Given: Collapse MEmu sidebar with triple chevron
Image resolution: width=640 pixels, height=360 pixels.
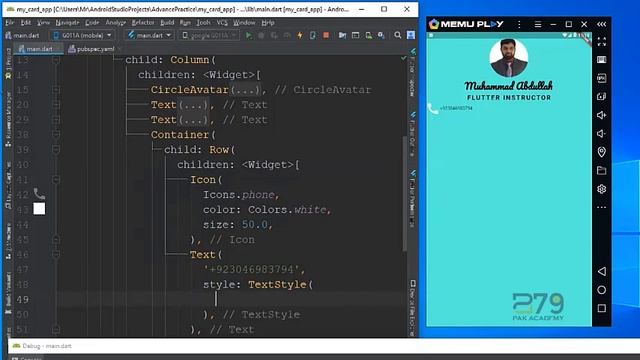Looking at the screenshot, I should pos(602,24).
